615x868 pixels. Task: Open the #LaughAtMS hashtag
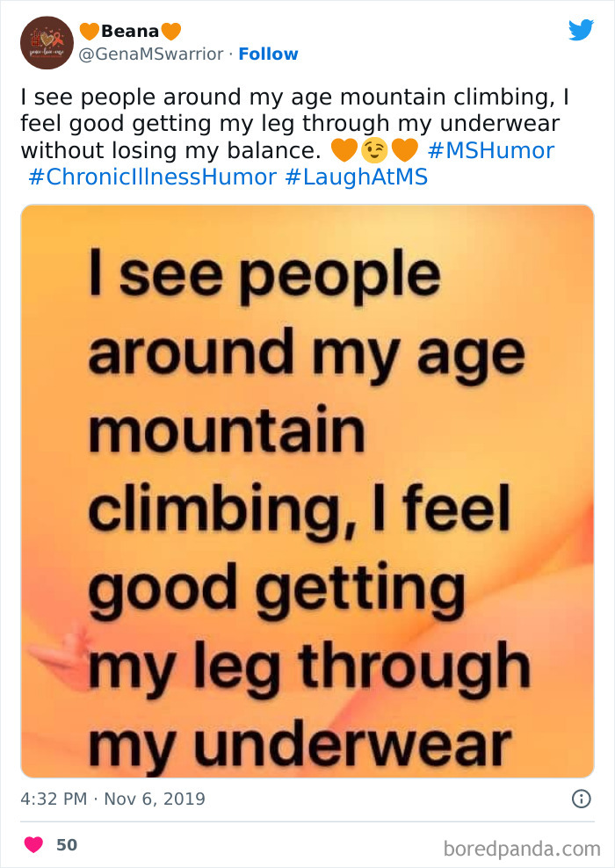click(356, 177)
